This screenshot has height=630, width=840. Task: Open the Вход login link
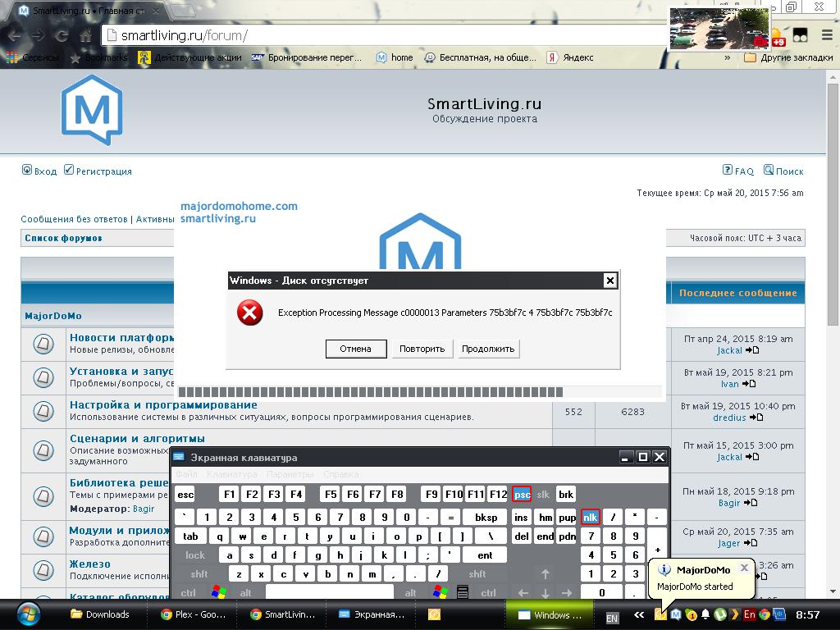pyautogui.click(x=45, y=171)
